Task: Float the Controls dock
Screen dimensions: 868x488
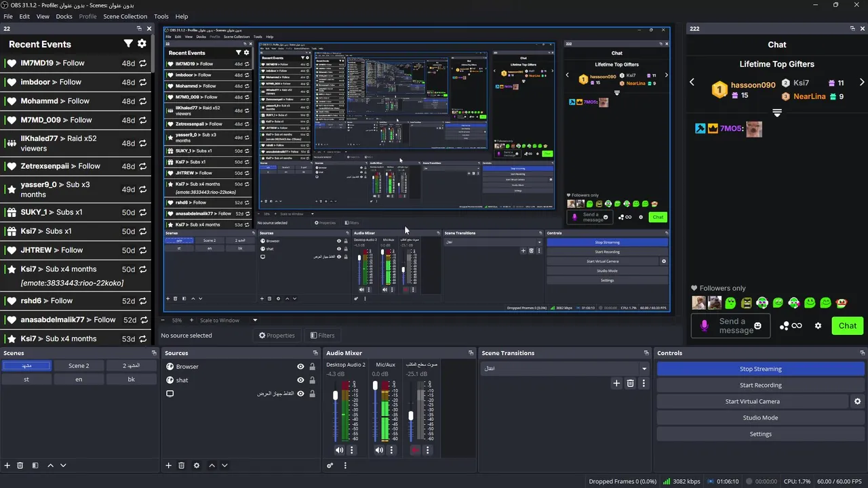Action: point(862,353)
